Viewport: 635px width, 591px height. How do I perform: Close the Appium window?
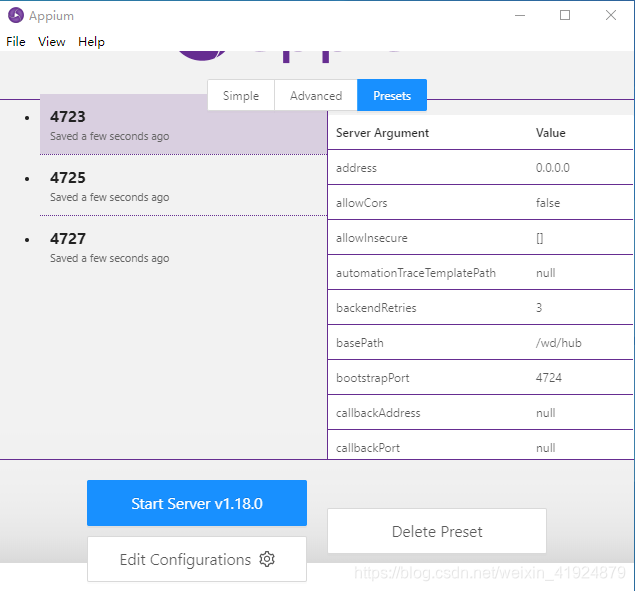[x=611, y=15]
